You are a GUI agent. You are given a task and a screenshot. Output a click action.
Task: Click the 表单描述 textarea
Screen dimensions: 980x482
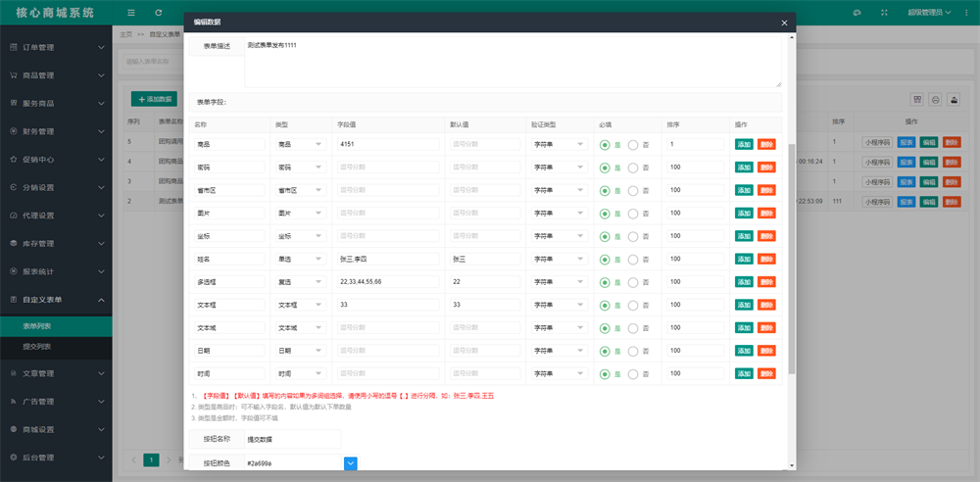pyautogui.click(x=513, y=62)
